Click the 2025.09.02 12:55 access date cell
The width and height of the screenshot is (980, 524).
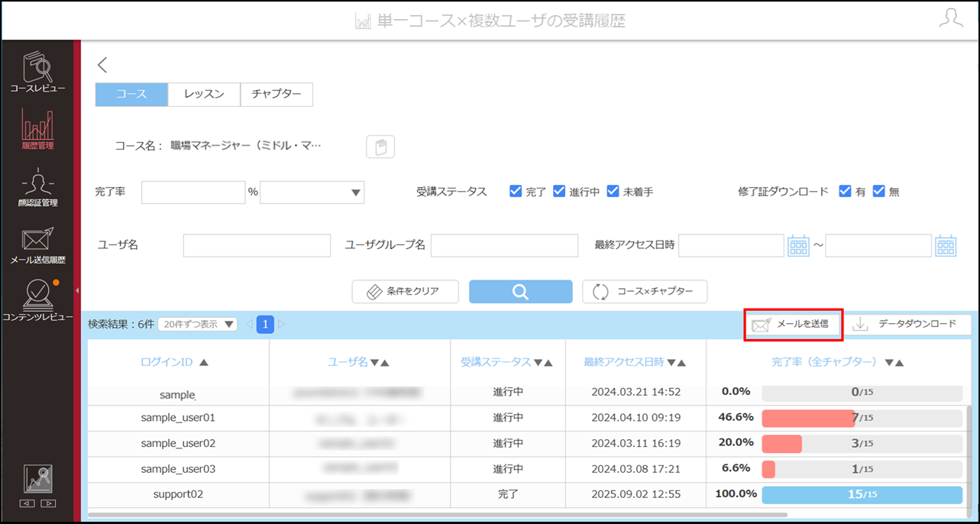coord(636,494)
